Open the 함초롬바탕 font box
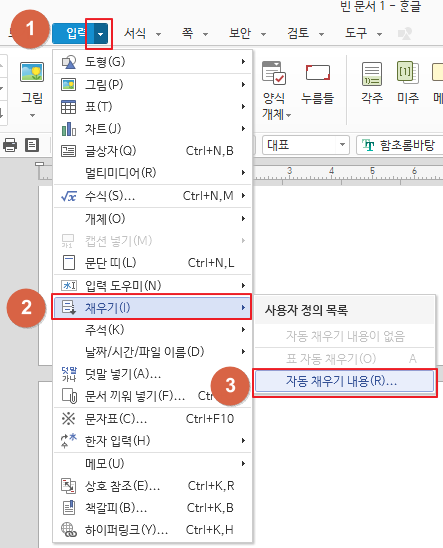 pos(399,145)
